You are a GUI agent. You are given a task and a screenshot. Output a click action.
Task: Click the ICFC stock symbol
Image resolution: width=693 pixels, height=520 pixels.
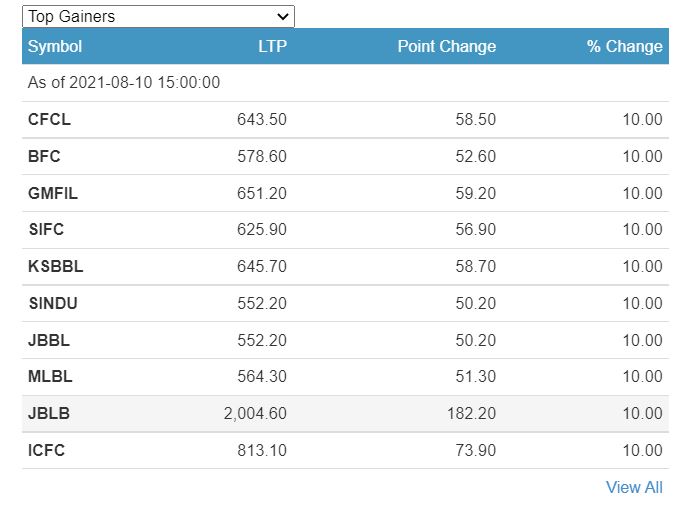click(x=47, y=450)
